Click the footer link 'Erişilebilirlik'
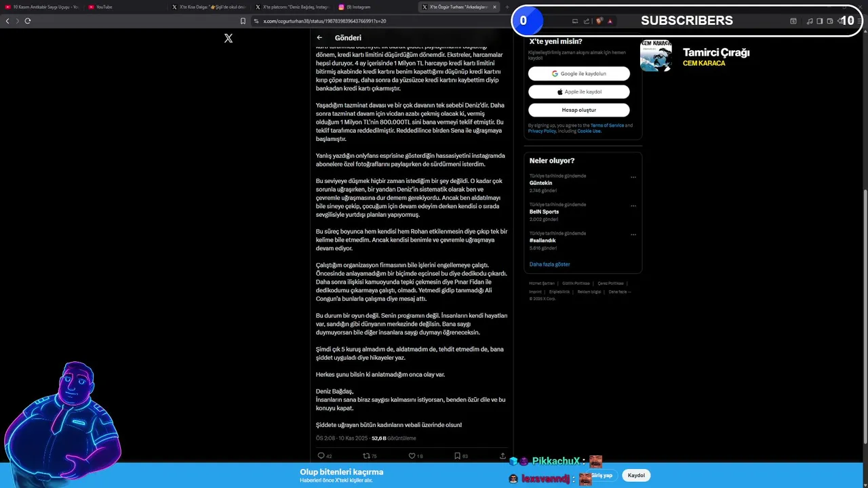Viewport: 868px width, 488px height. [x=559, y=291]
